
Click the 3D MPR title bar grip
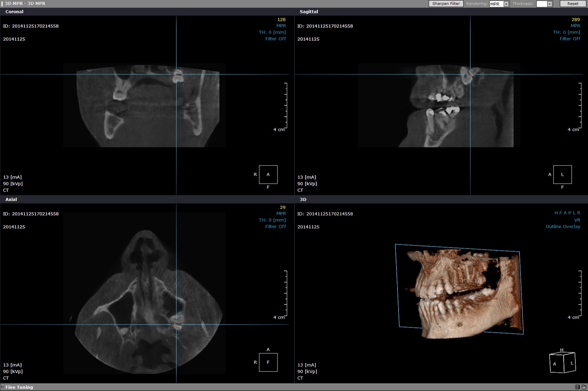coord(2,3)
